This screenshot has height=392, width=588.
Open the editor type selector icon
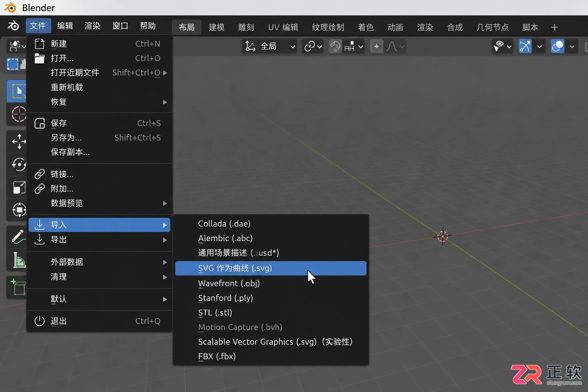coord(16,46)
